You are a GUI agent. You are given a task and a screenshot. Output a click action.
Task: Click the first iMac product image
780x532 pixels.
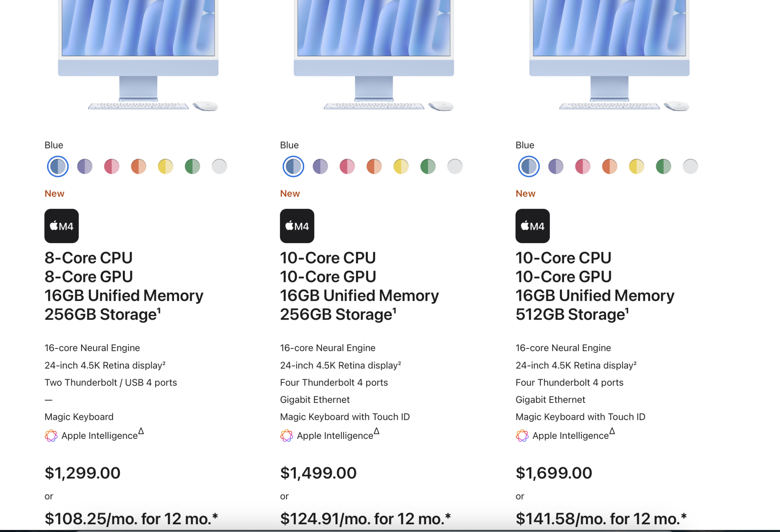coord(138,56)
